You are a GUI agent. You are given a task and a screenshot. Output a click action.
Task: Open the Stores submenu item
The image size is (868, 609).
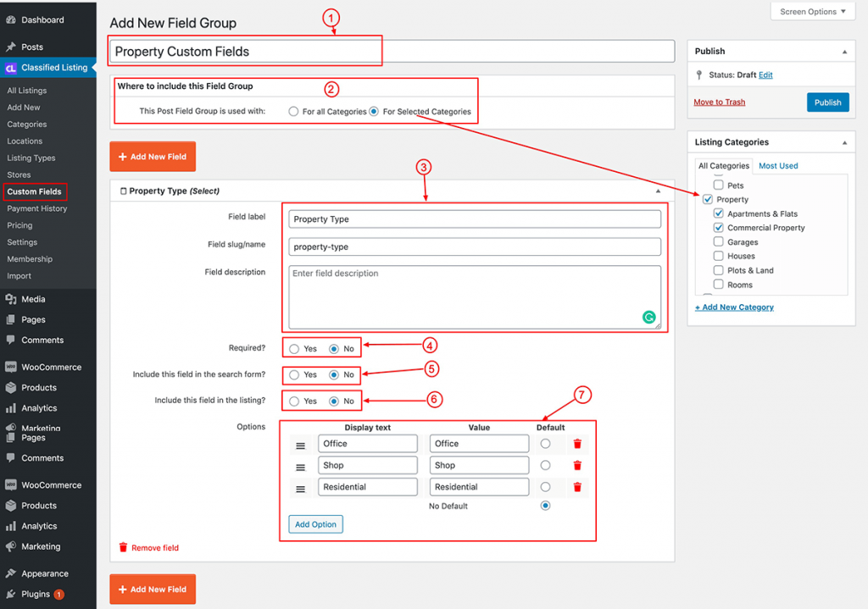point(19,174)
